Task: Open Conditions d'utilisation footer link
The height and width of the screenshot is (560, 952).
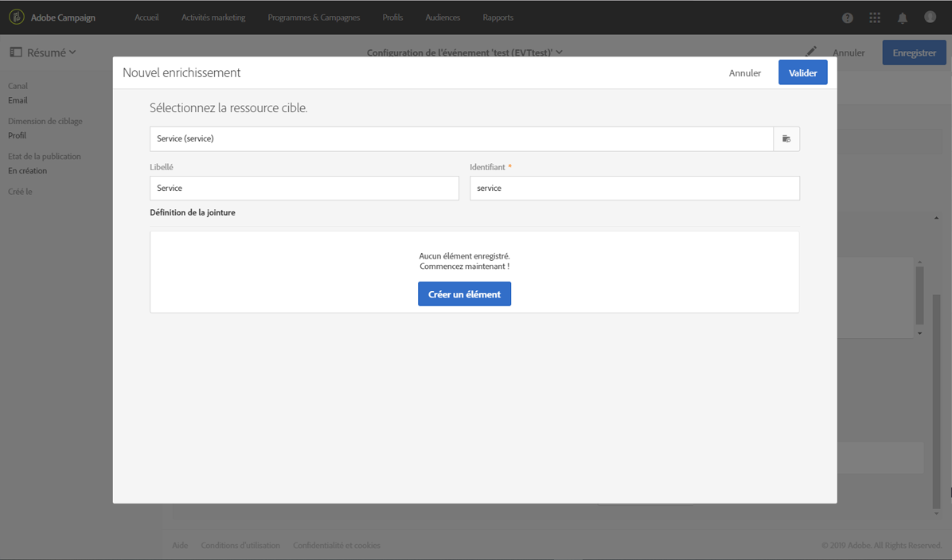Action: point(240,546)
